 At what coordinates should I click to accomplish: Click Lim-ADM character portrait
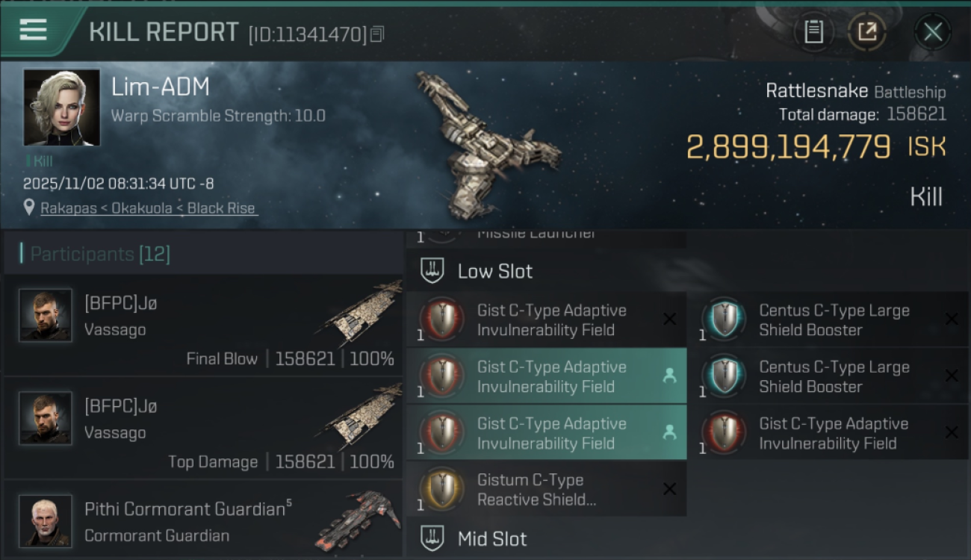[61, 108]
